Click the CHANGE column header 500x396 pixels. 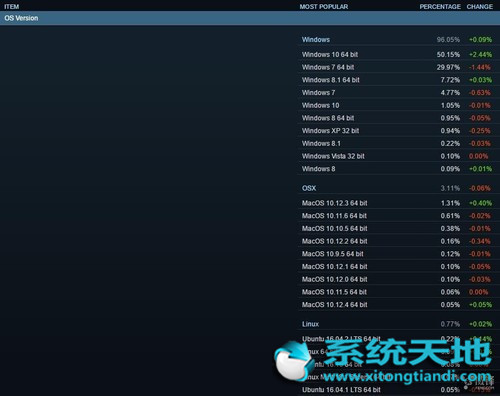[480, 7]
